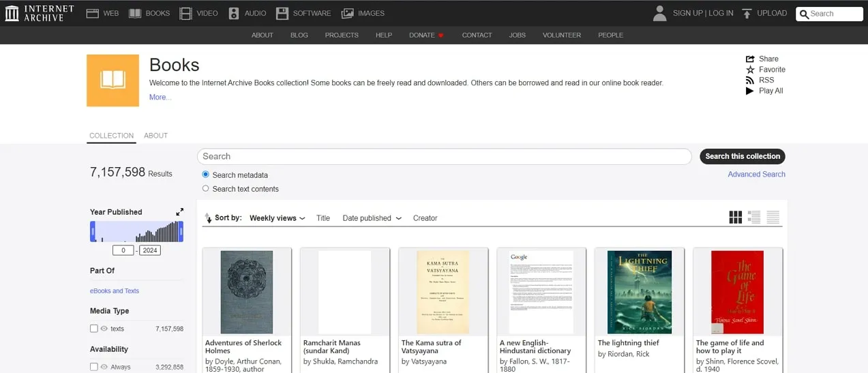The image size is (868, 373).
Task: Switch to tile grid view
Action: pyautogui.click(x=735, y=218)
